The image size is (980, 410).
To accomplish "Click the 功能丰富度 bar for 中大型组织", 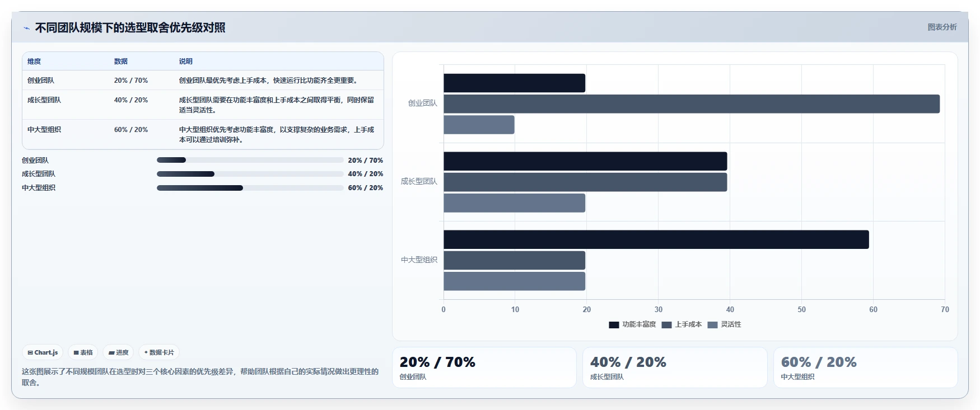I will click(x=656, y=239).
